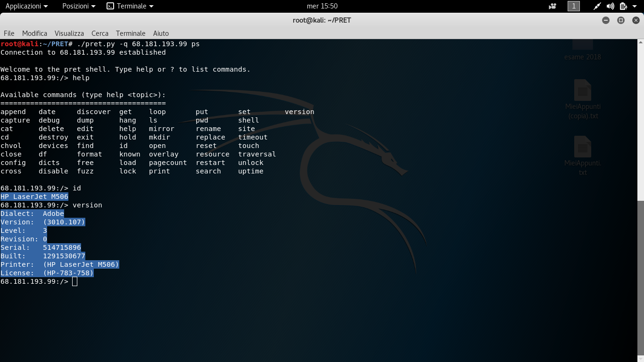Click 'chvol' in the command list

11,146
